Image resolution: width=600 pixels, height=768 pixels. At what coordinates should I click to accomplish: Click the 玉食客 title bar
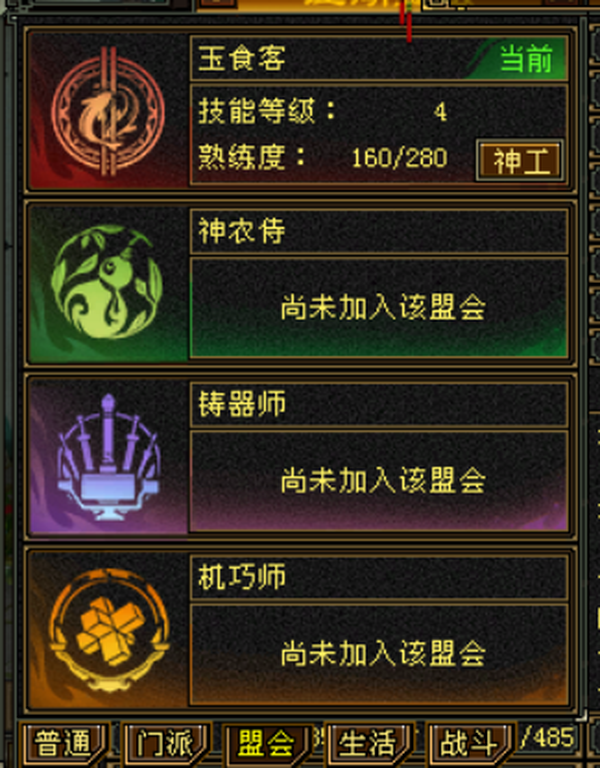379,58
